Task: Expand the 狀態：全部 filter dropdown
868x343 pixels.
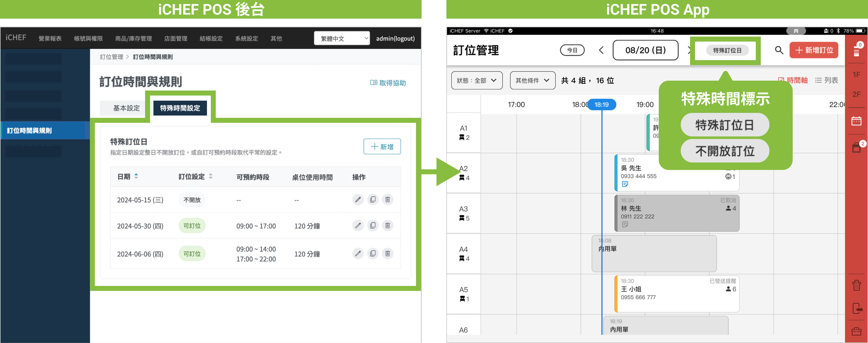Action: [476, 80]
